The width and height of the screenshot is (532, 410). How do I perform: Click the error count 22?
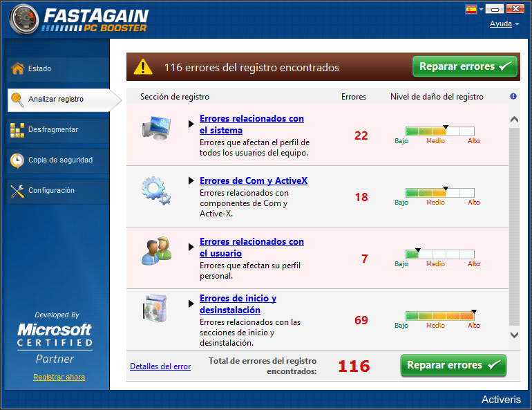tap(361, 136)
